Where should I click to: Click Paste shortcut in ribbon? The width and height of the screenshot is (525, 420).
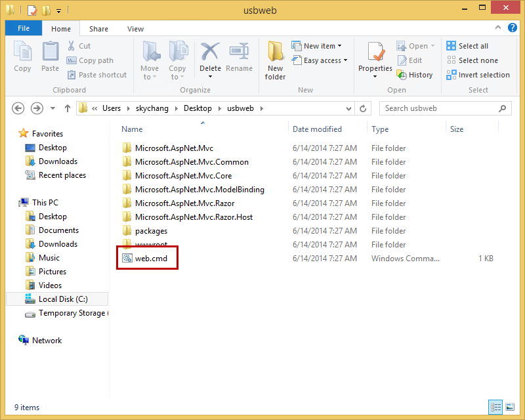click(x=97, y=75)
